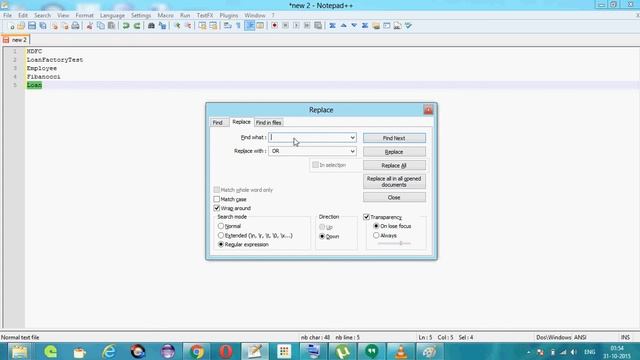This screenshot has height=360, width=640.
Task: Click the Find and Replace toolbar icon
Action: click(162, 26)
